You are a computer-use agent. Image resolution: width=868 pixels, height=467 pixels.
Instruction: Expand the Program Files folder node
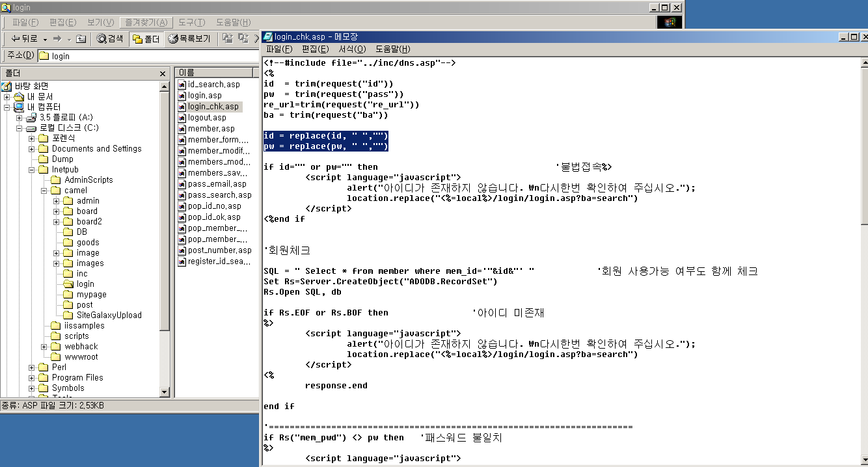[x=32, y=377]
